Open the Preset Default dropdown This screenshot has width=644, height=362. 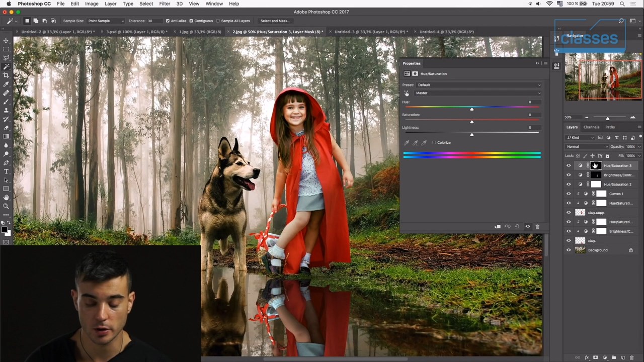pos(478,85)
